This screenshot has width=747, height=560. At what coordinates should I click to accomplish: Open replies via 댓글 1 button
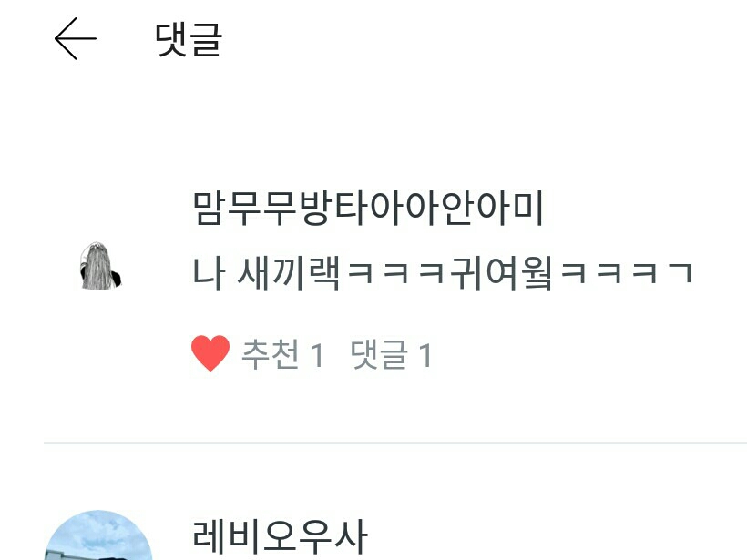coord(391,355)
